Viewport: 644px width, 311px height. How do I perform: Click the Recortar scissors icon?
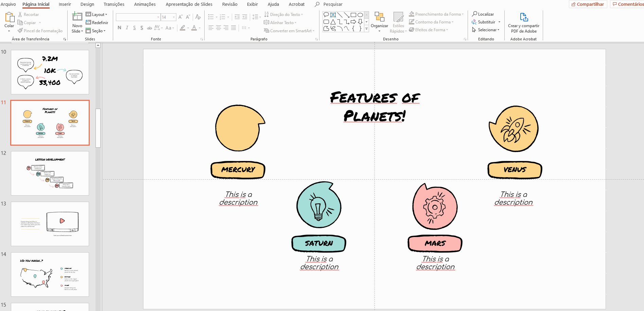(20, 15)
